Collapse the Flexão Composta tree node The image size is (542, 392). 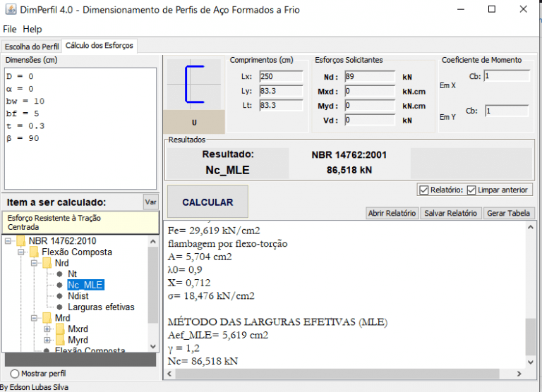click(21, 252)
